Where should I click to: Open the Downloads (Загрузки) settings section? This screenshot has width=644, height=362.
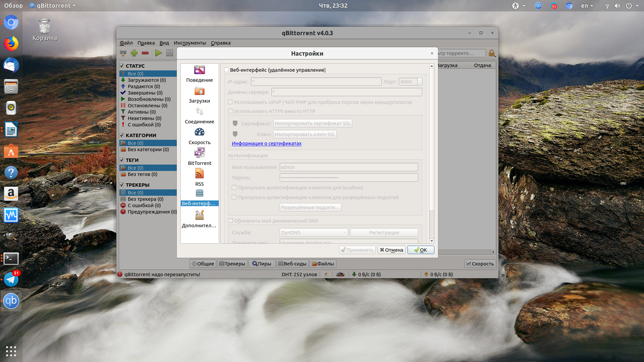pyautogui.click(x=199, y=95)
